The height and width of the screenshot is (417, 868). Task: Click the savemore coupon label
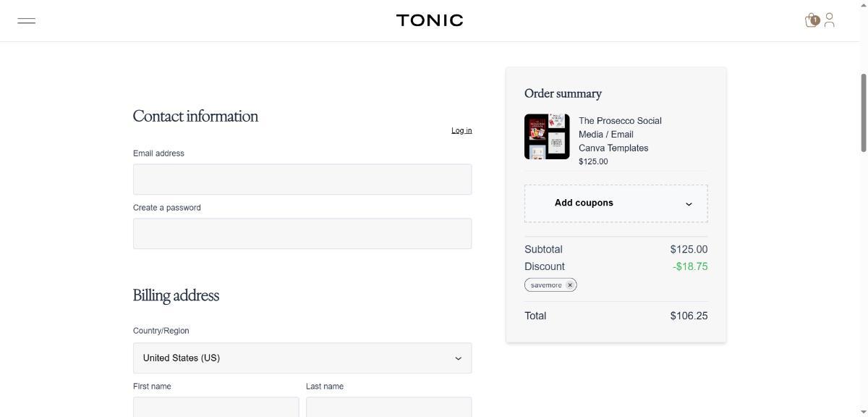pos(546,285)
